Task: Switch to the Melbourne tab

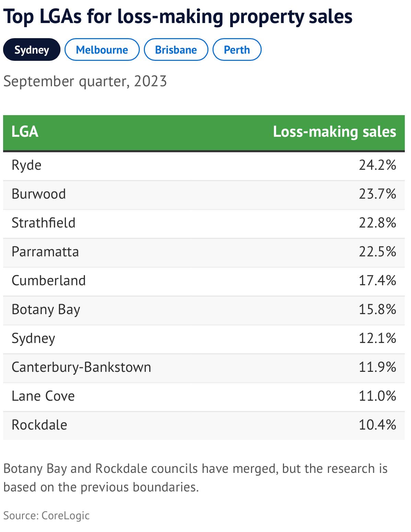Action: tap(102, 50)
